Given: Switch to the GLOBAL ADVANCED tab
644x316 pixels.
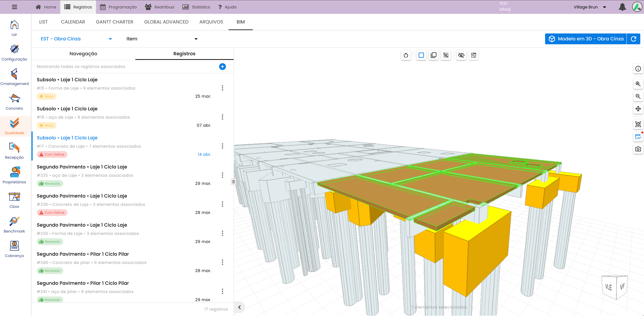Looking at the screenshot, I should (166, 22).
